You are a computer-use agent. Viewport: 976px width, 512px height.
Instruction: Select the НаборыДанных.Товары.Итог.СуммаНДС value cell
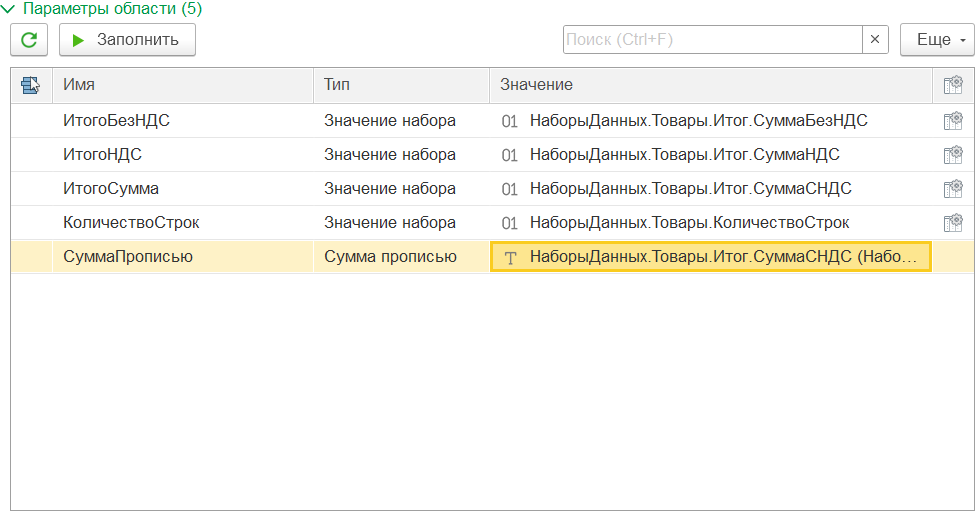(x=684, y=155)
